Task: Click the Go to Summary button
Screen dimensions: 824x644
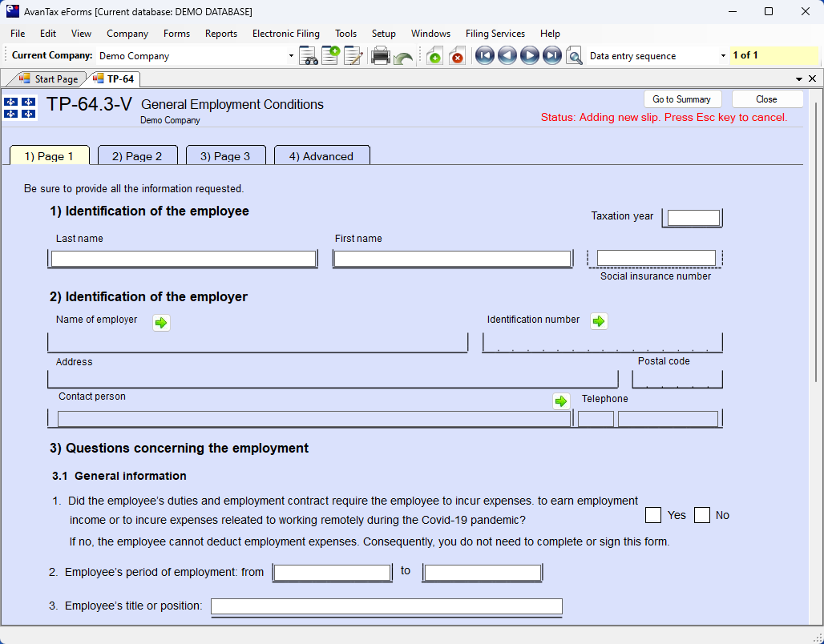Action: [x=681, y=99]
